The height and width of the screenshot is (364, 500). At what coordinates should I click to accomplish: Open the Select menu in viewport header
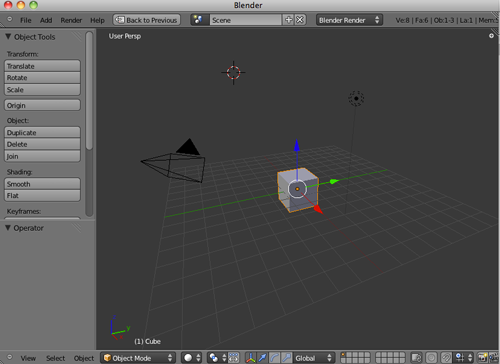click(x=55, y=358)
